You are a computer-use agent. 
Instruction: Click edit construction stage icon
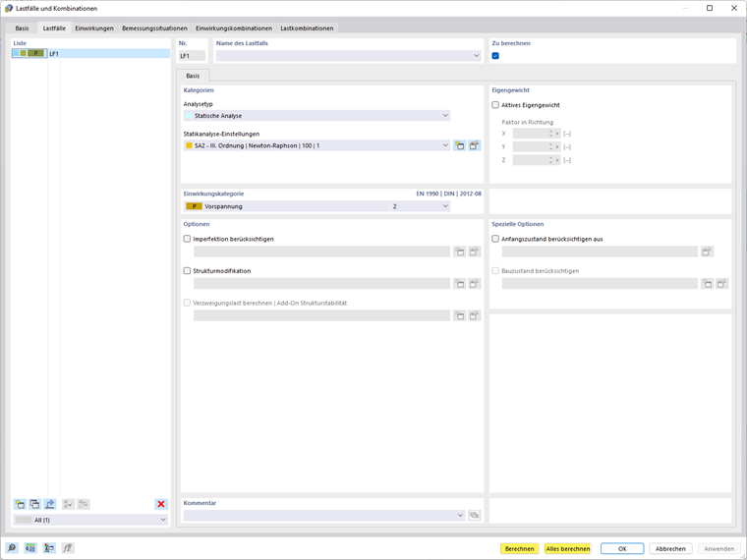721,284
